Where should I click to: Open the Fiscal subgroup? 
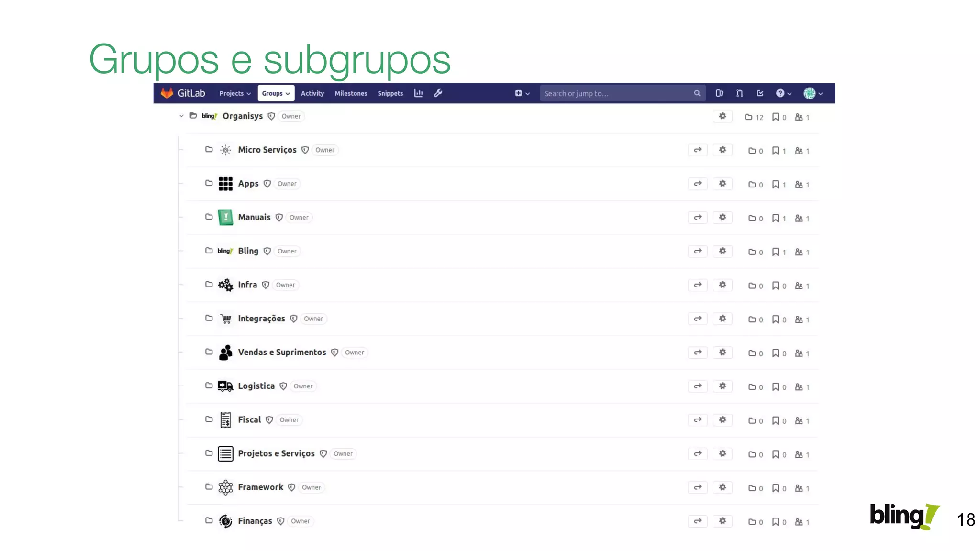tap(249, 419)
